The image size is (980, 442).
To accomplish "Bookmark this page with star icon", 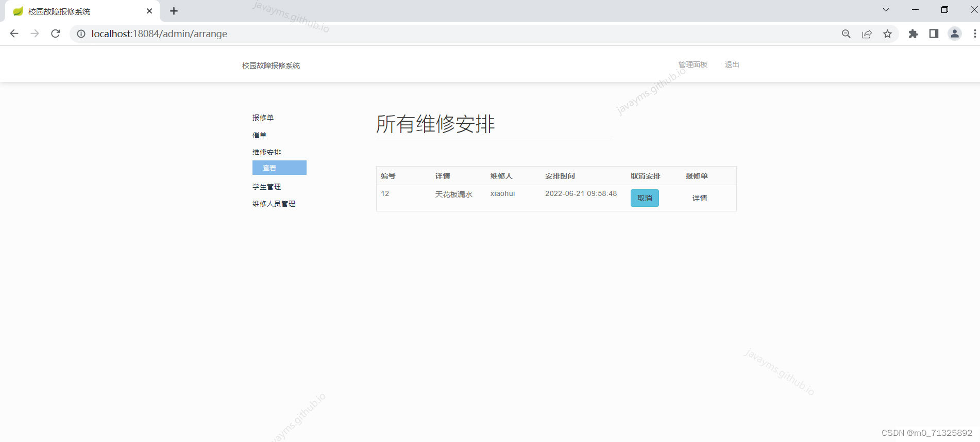I will [x=887, y=34].
